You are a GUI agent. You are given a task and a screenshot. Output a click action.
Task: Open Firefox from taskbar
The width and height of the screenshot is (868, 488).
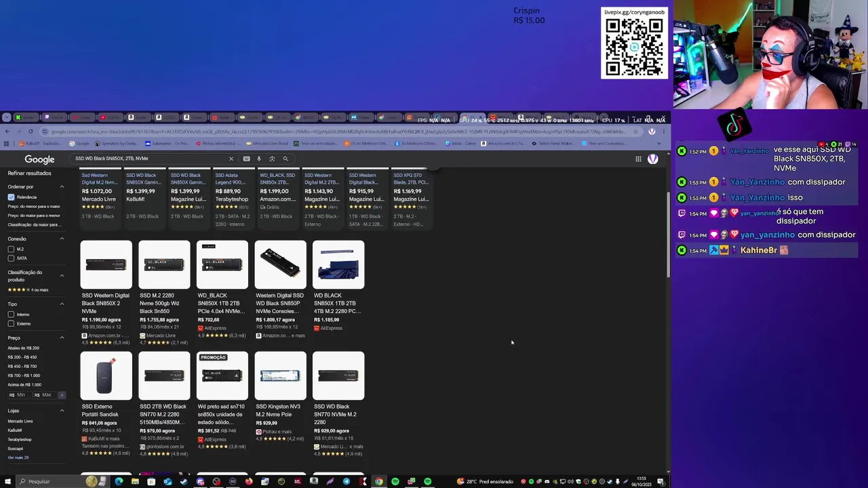coord(249,481)
